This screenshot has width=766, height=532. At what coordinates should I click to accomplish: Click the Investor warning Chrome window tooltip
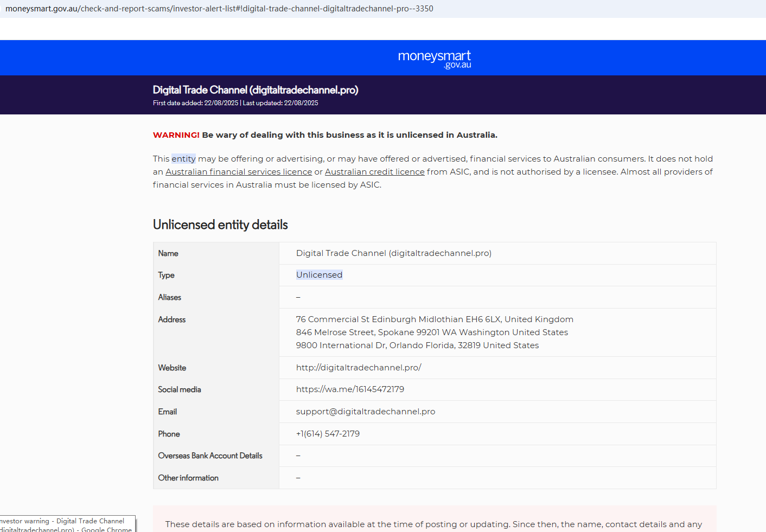tap(67, 524)
